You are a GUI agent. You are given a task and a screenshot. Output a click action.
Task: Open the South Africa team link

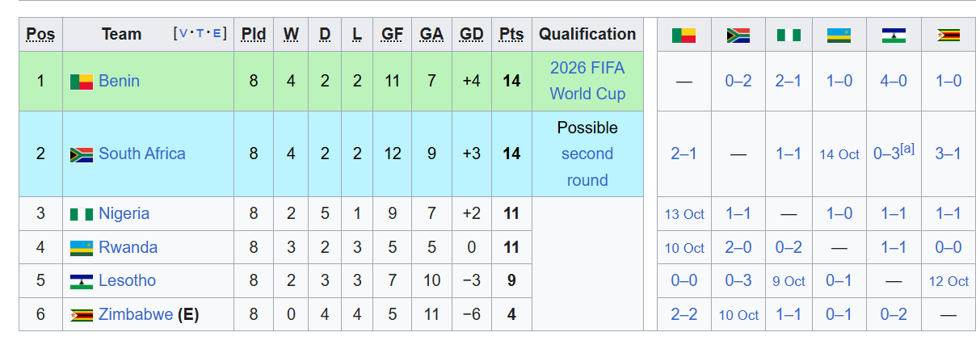point(141,153)
